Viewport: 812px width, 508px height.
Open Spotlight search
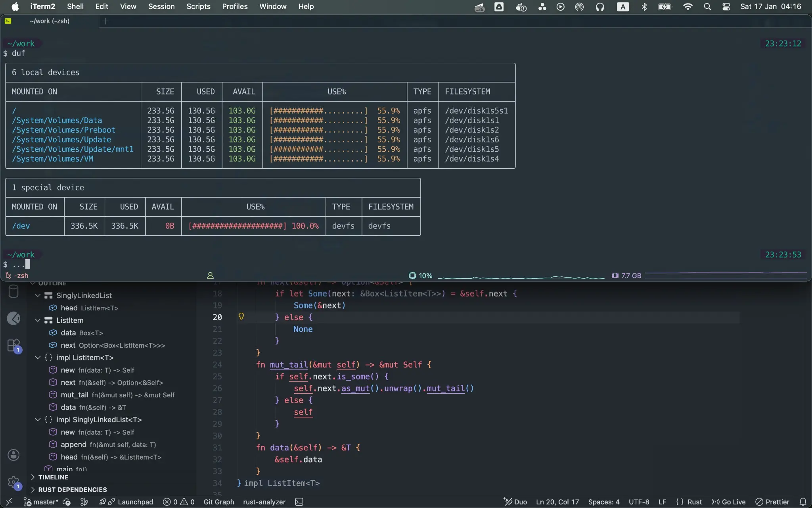707,7
